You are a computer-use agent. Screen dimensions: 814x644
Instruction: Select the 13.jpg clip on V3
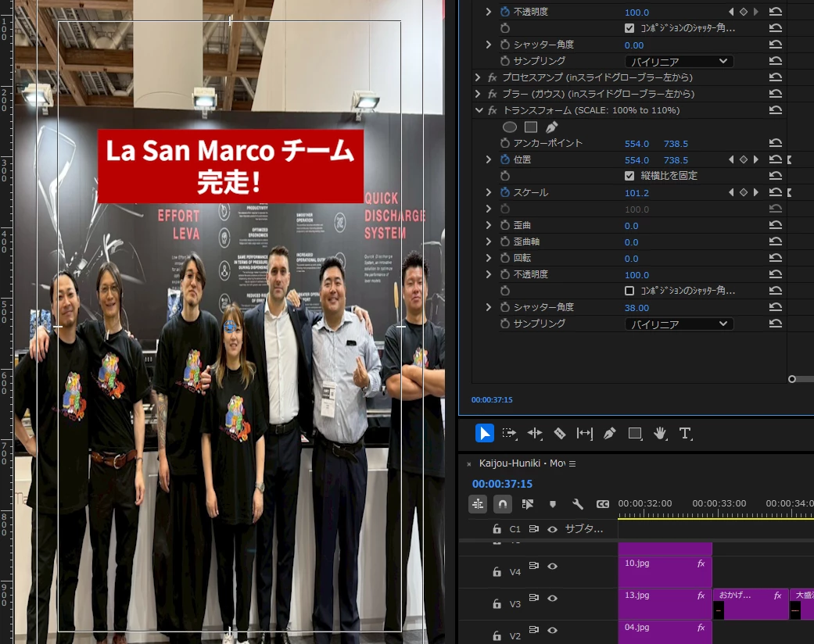tap(665, 603)
